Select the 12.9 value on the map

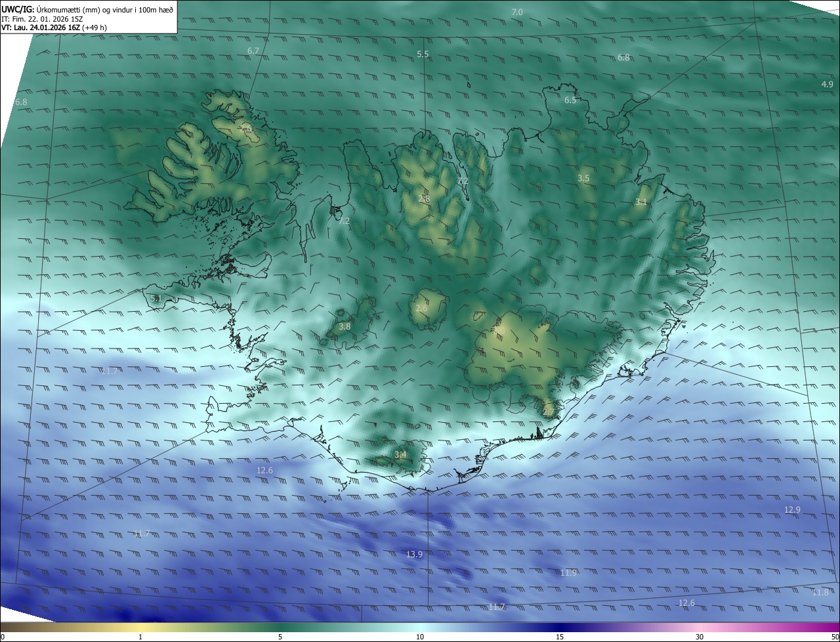click(792, 510)
